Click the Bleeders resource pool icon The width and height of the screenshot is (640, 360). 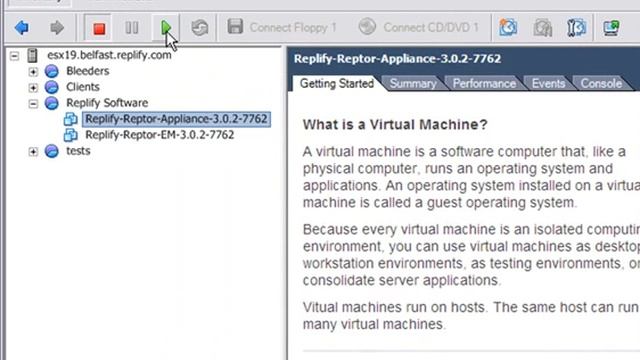click(51, 71)
